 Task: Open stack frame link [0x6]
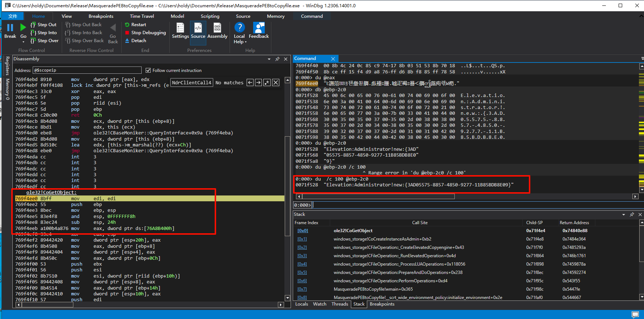302,281
